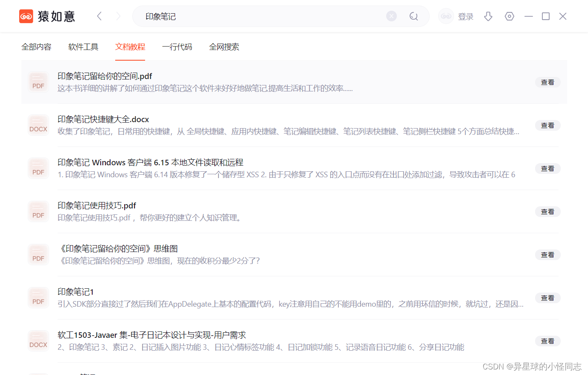This screenshot has width=588, height=375.
Task: Open the downloads icon
Action: pyautogui.click(x=488, y=16)
